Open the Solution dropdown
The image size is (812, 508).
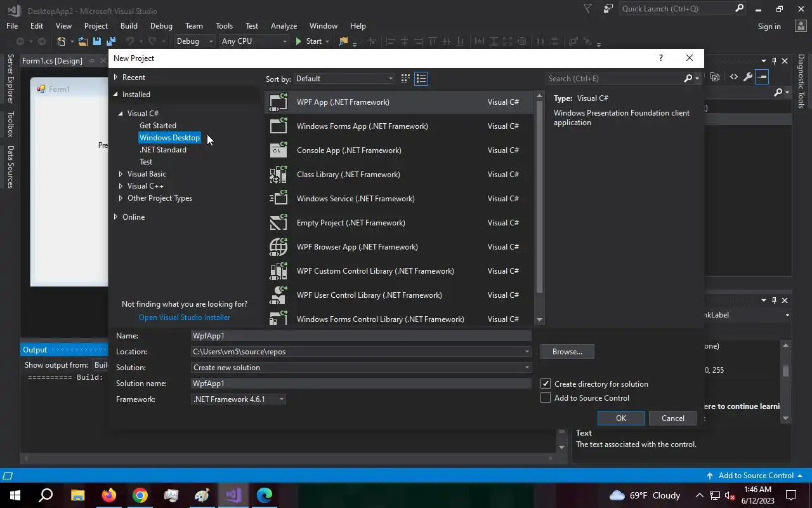[x=361, y=367]
